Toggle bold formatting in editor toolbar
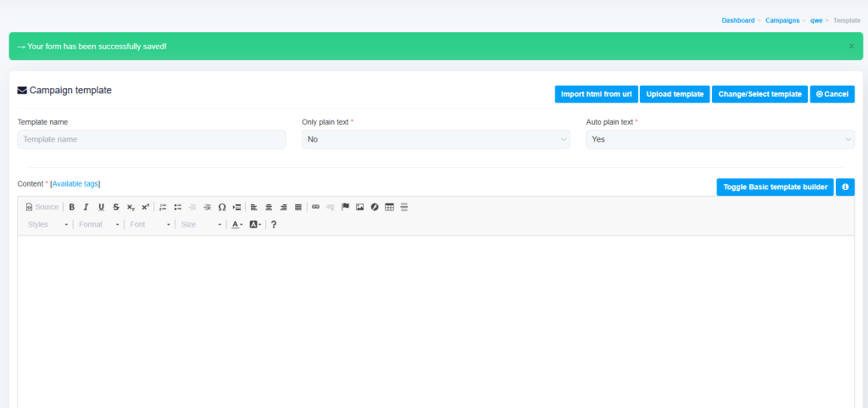The height and width of the screenshot is (408, 868). [72, 207]
